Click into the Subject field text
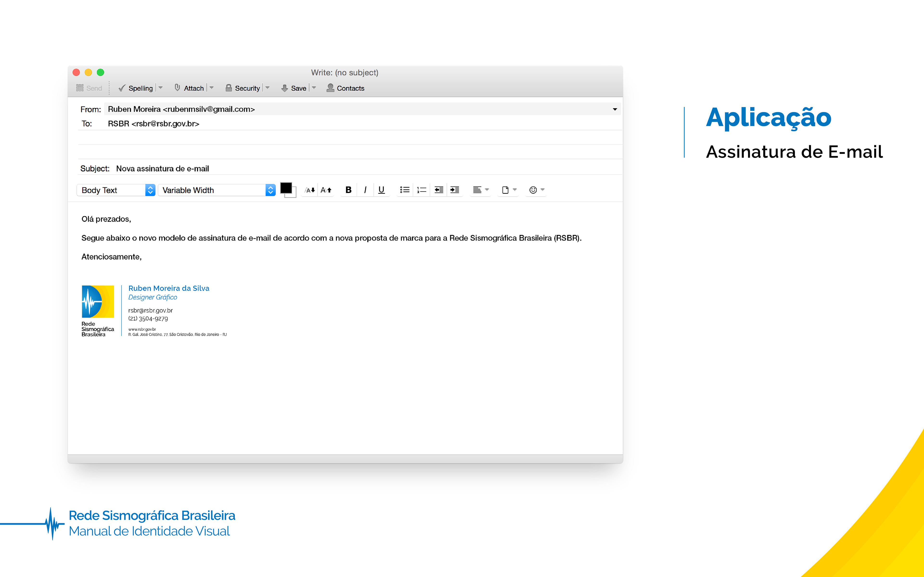 click(162, 169)
